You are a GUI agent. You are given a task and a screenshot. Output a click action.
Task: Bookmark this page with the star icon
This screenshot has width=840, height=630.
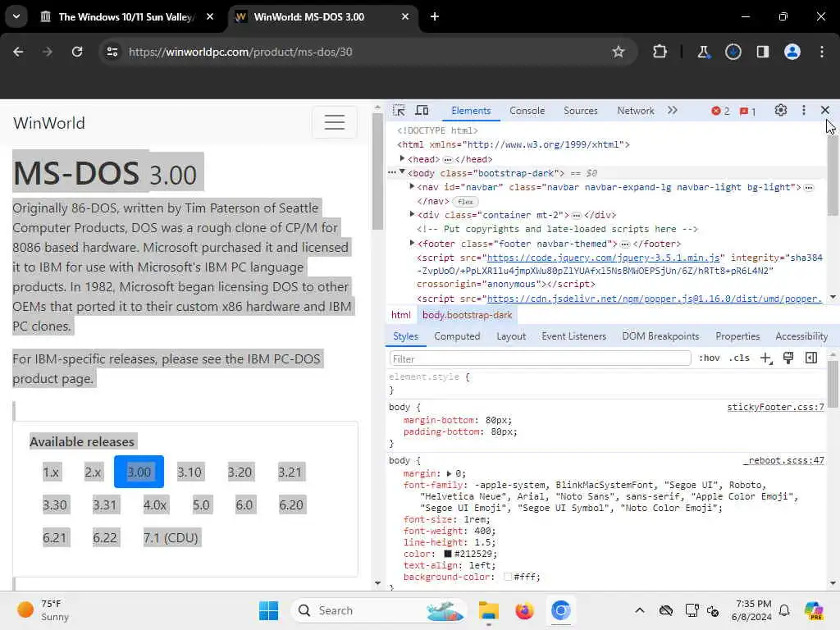[x=619, y=52]
